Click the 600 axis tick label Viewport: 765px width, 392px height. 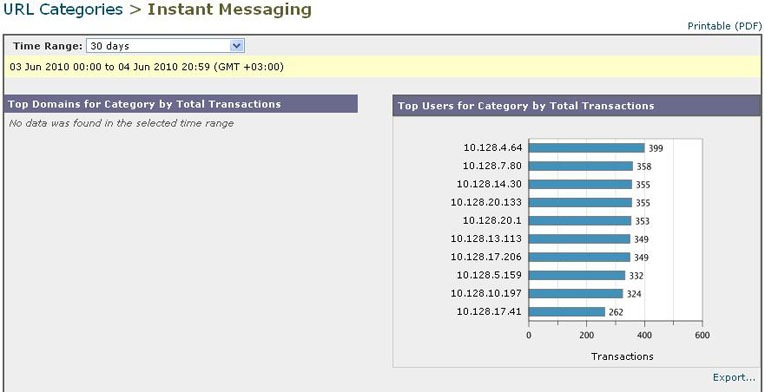(702, 335)
